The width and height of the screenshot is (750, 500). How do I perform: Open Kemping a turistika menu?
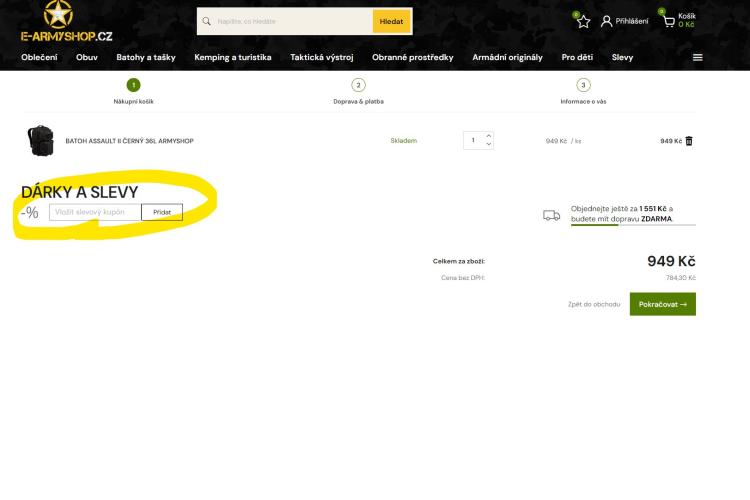pos(233,57)
